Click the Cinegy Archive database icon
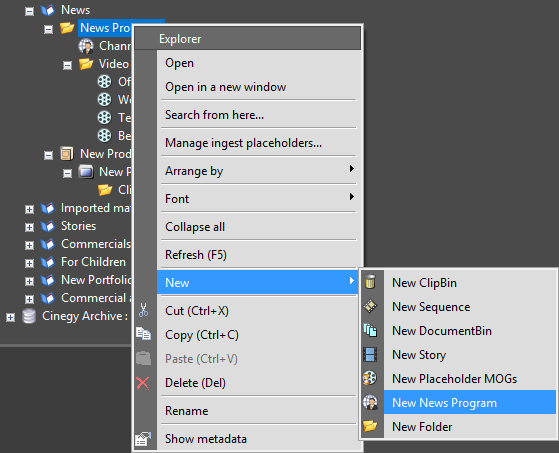 click(x=29, y=316)
